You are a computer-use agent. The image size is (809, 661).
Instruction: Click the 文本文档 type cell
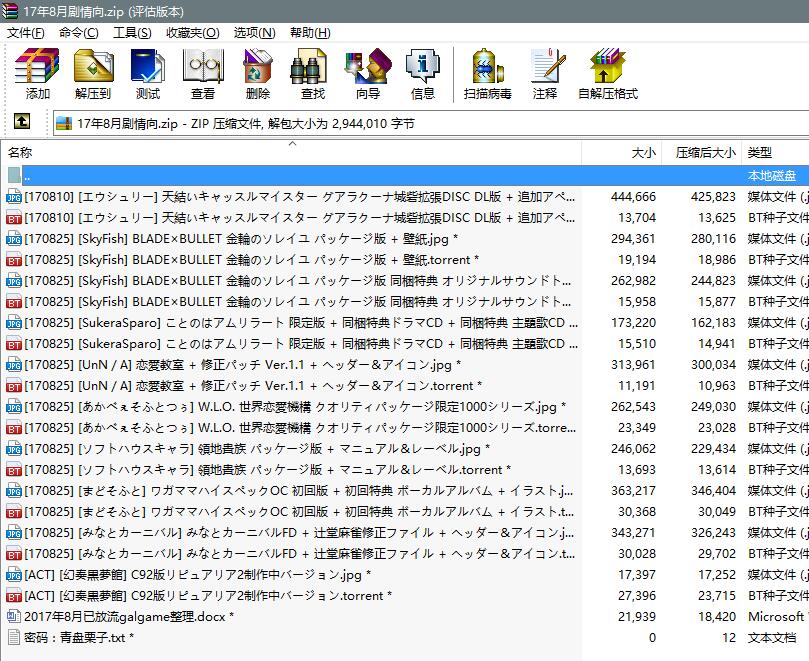(x=772, y=638)
